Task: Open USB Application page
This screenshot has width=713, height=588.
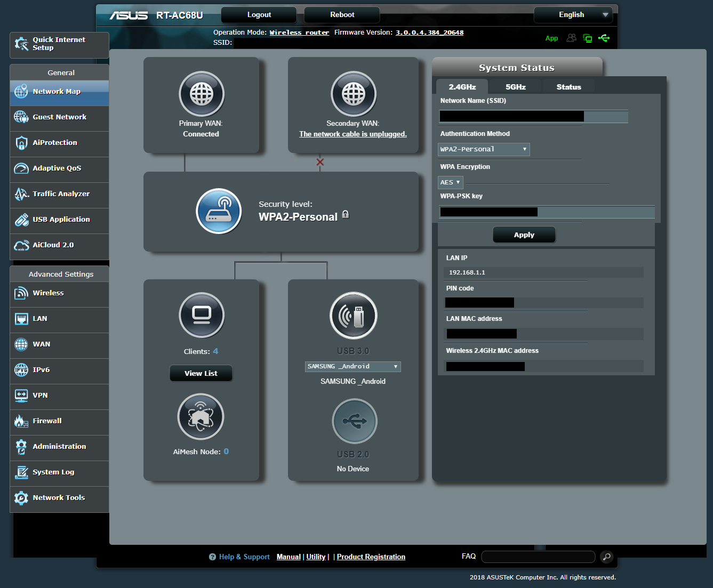Action: tap(59, 220)
